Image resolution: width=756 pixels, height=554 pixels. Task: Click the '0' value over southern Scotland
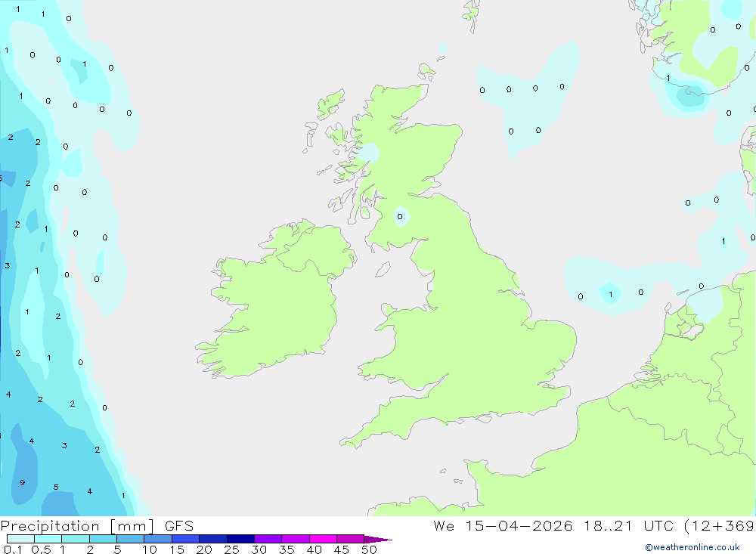[400, 216]
